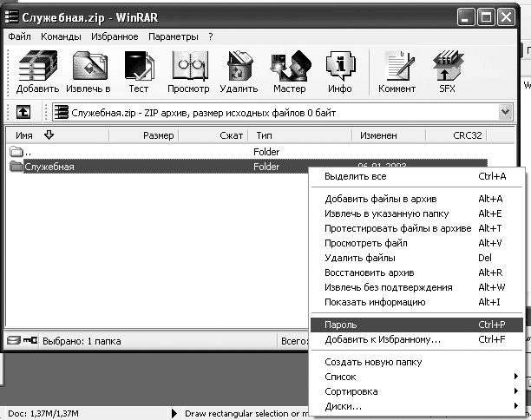Click triangle arrow in background window status bar
The height and width of the screenshot is (420, 531).
tap(174, 413)
